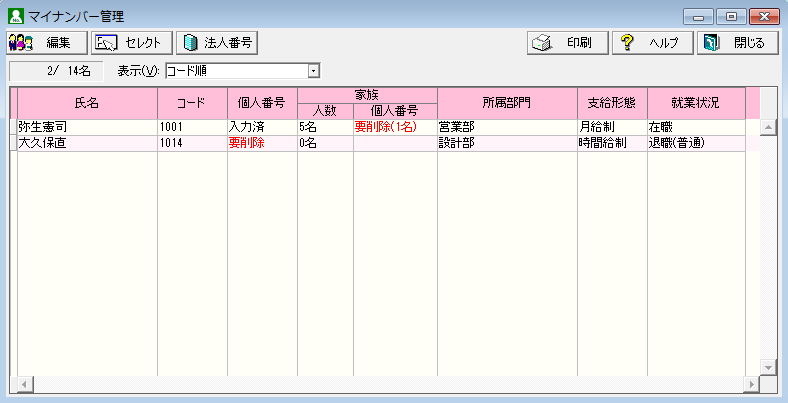Minimize the マイナンバー管理 window
788x403 pixels.
point(698,17)
